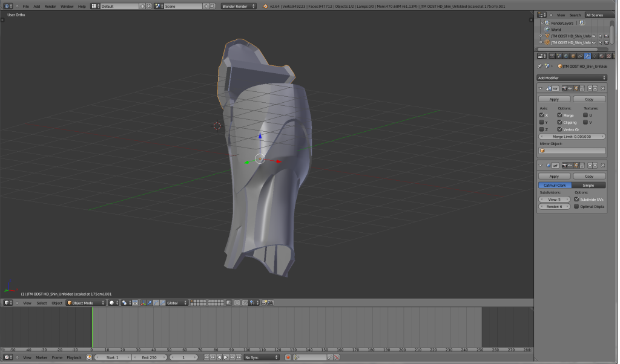Viewport: 620px width, 364px height.
Task: Open the File menu
Action: [25, 6]
